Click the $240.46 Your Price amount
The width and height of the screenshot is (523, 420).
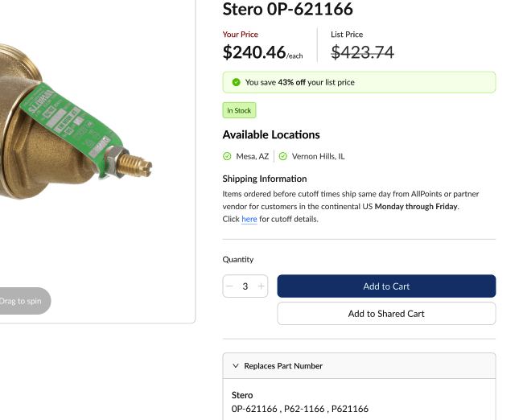point(254,52)
